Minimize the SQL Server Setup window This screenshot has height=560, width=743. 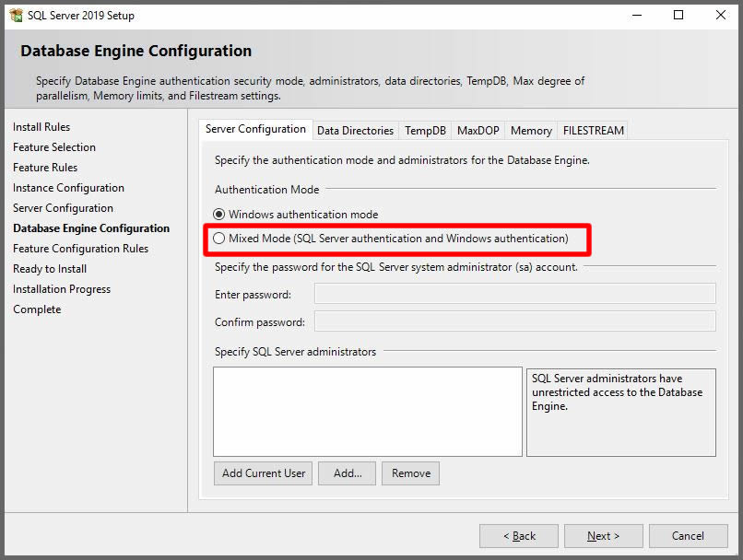click(x=636, y=15)
